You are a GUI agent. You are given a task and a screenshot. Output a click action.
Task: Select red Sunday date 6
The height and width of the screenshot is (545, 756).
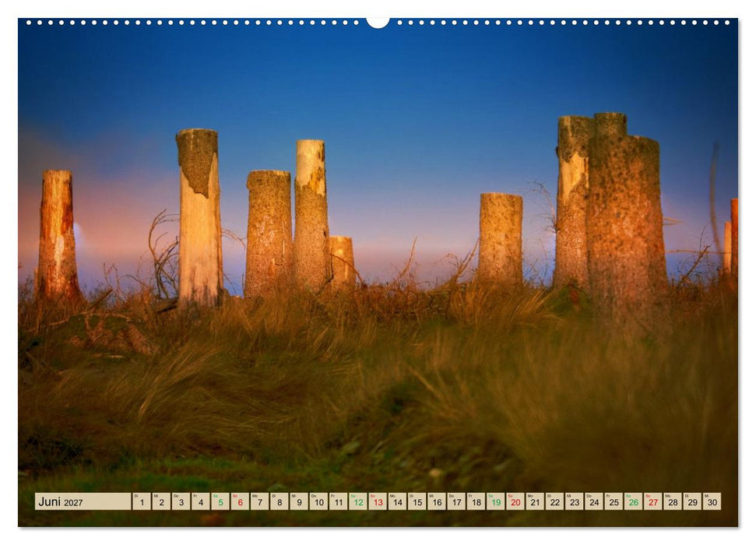[x=240, y=501]
